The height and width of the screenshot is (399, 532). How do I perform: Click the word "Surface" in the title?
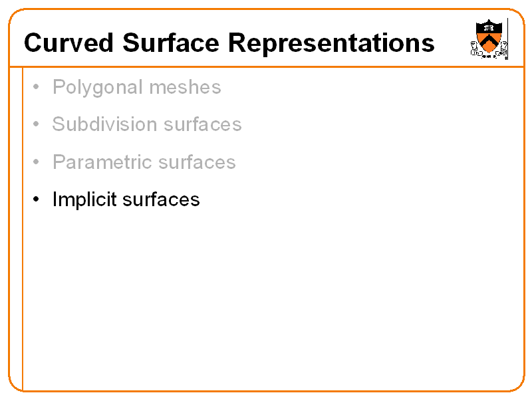(x=172, y=43)
